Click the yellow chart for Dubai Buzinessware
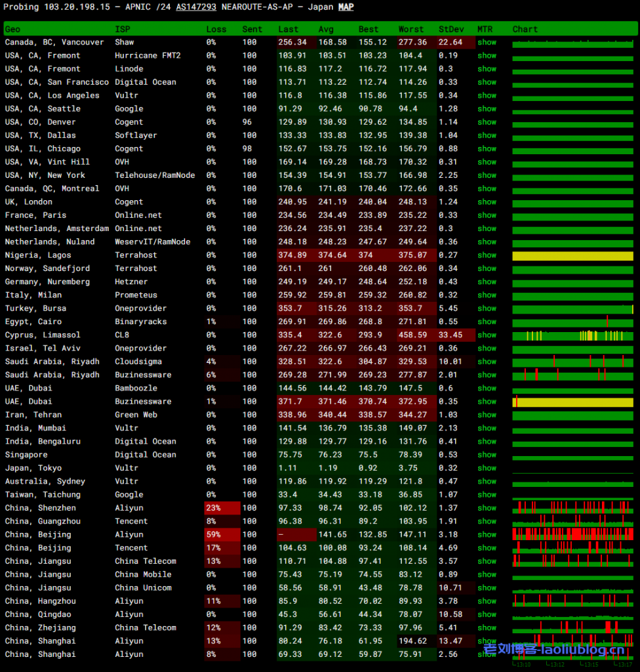Screen dimensions: 640x672 (x=572, y=402)
